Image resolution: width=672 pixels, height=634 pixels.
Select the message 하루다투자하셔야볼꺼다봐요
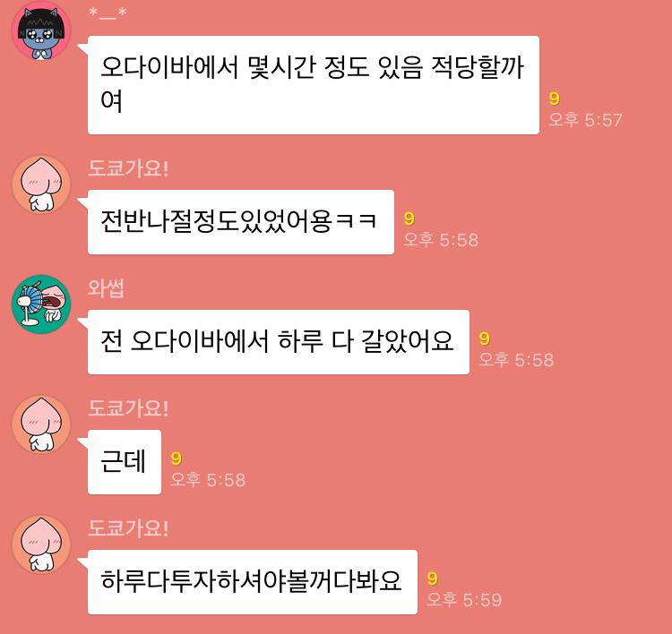coord(253,582)
